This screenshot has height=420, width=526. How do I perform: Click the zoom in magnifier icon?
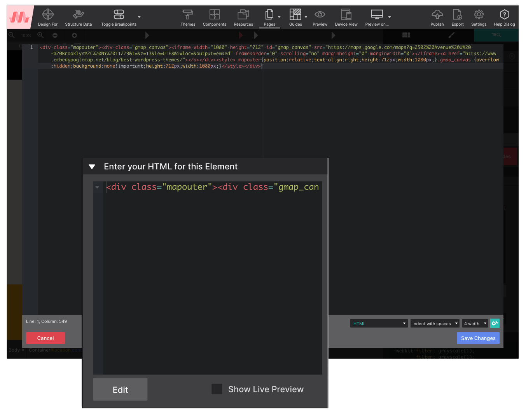(40, 35)
